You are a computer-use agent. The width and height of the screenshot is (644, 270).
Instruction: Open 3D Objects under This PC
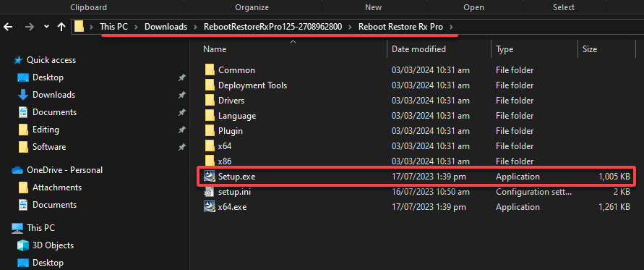point(53,245)
